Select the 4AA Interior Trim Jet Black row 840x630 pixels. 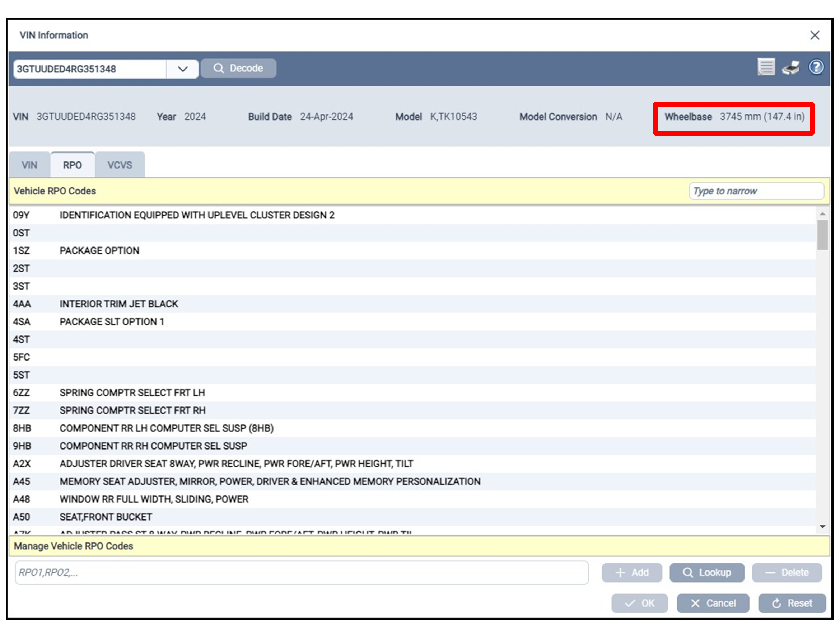(x=118, y=304)
